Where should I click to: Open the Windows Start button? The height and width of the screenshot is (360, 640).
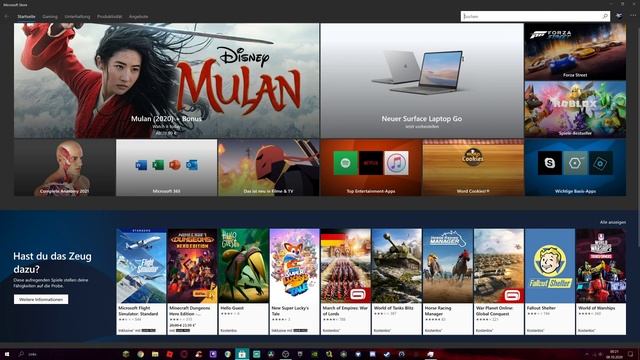7,354
